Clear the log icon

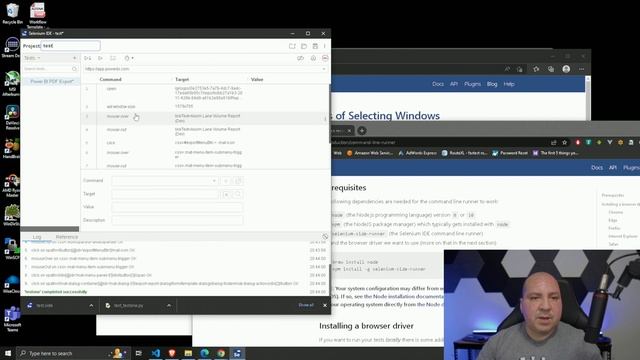click(x=325, y=237)
